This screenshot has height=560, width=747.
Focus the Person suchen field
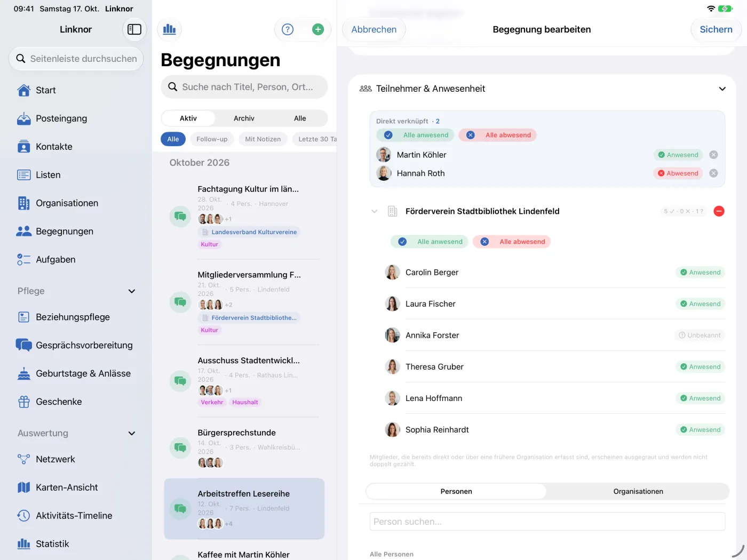click(x=547, y=522)
